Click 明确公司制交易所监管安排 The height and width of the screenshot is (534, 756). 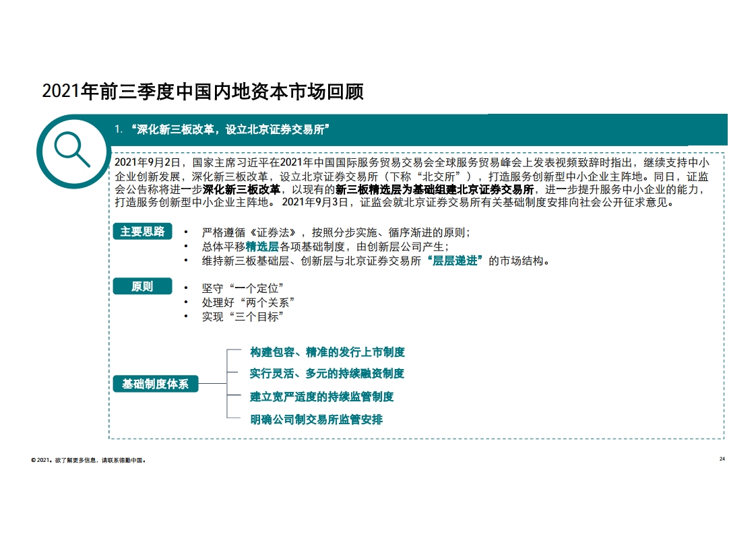click(x=316, y=420)
